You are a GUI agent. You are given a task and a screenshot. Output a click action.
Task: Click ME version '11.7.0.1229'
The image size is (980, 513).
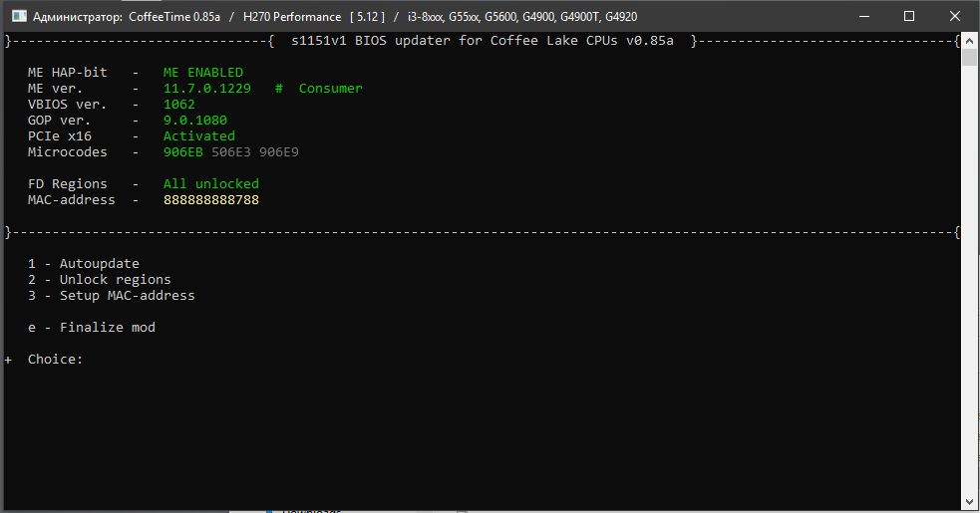pyautogui.click(x=207, y=88)
